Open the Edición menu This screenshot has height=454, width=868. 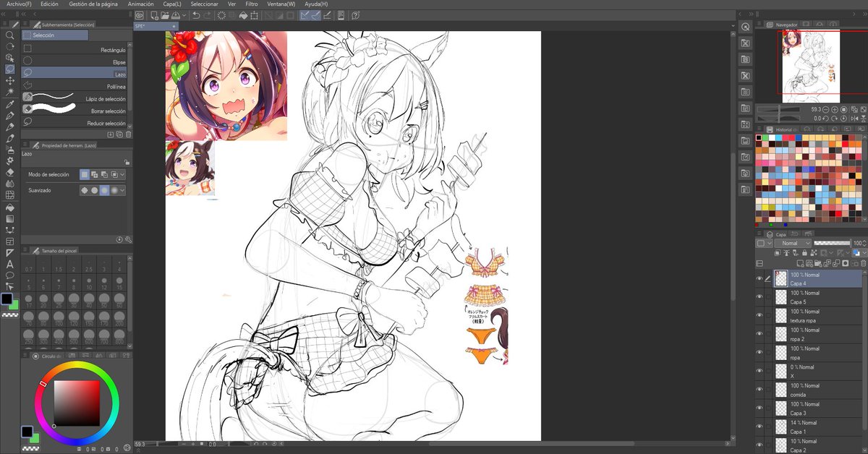point(50,4)
